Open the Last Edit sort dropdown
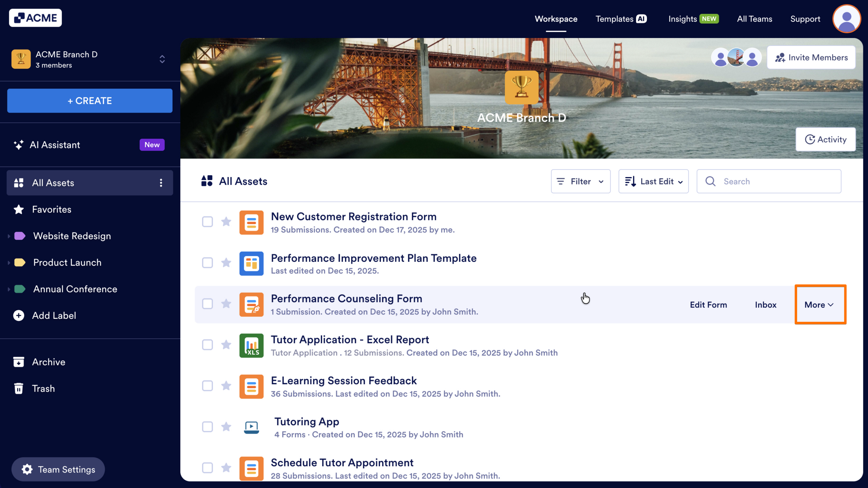This screenshot has width=868, height=488. [653, 181]
